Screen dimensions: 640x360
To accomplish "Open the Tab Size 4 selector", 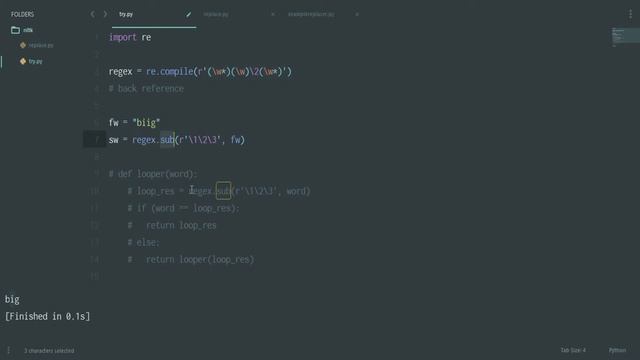I will (573, 350).
